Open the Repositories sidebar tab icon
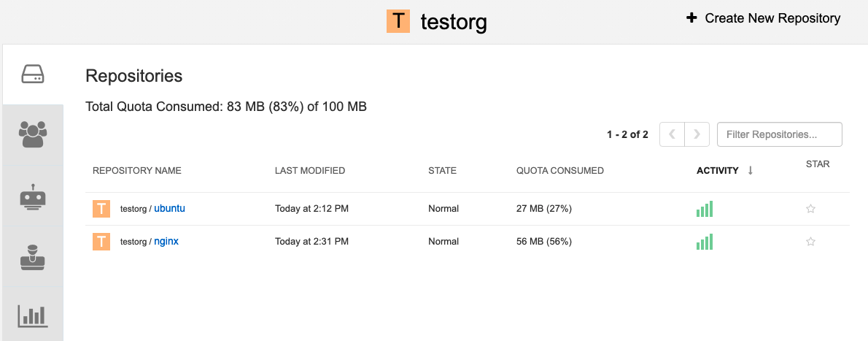 33,74
